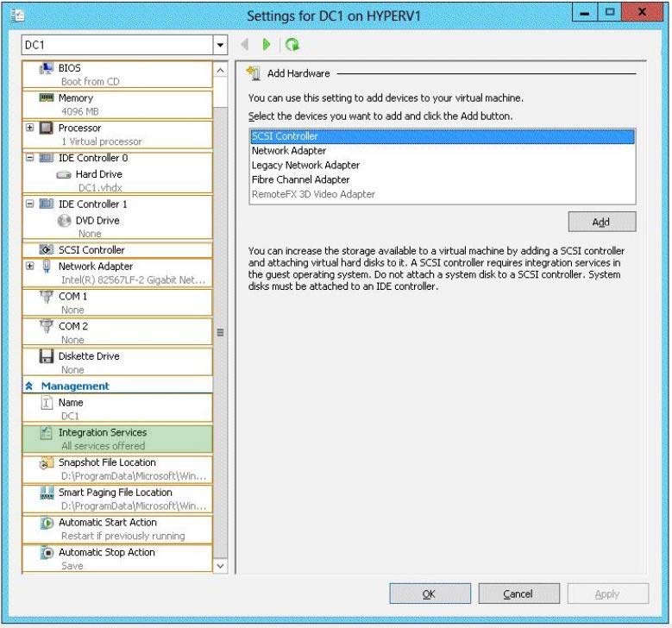672x628 pixels.
Task: Click the Snapshot File Location icon
Action: click(47, 462)
